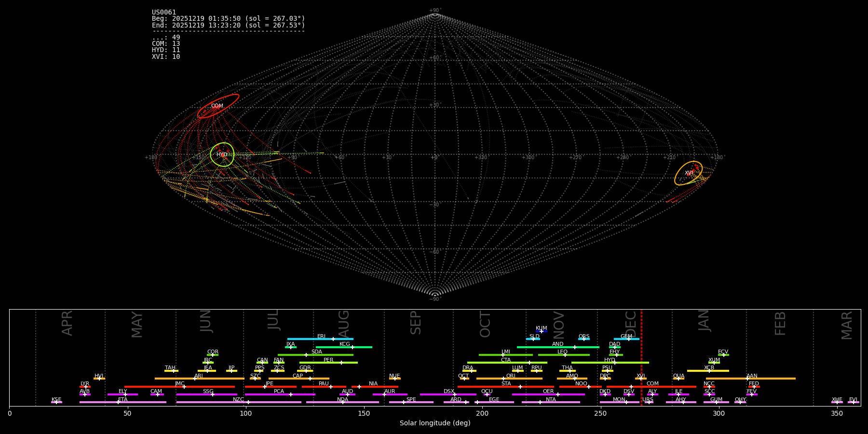
Task: Click the CAP shower label in timeline
Action: point(298,376)
